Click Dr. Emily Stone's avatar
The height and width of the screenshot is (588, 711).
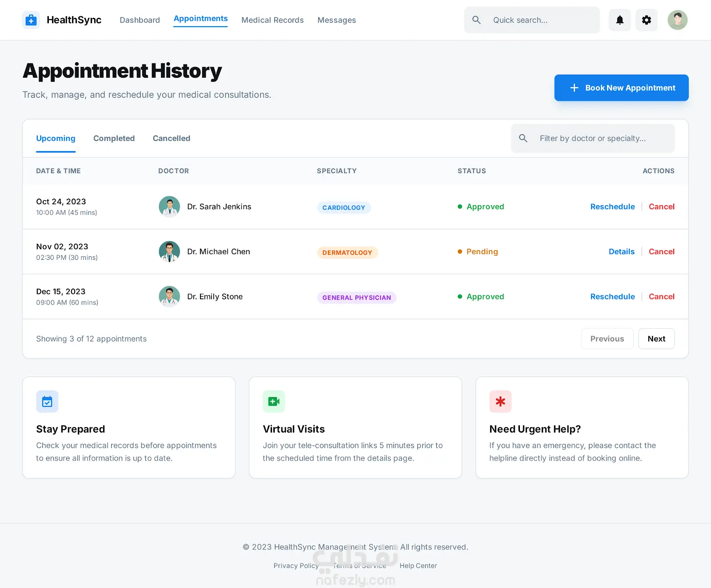coord(169,297)
